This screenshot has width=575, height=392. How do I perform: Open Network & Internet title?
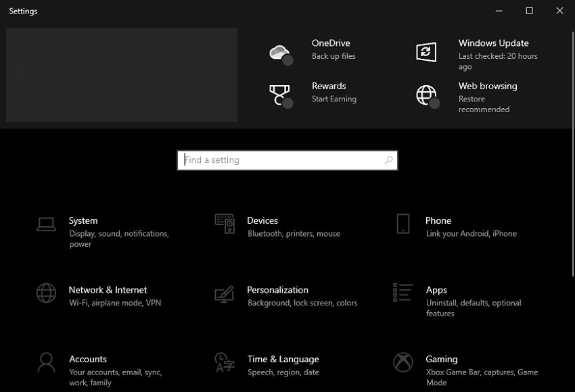pos(108,290)
